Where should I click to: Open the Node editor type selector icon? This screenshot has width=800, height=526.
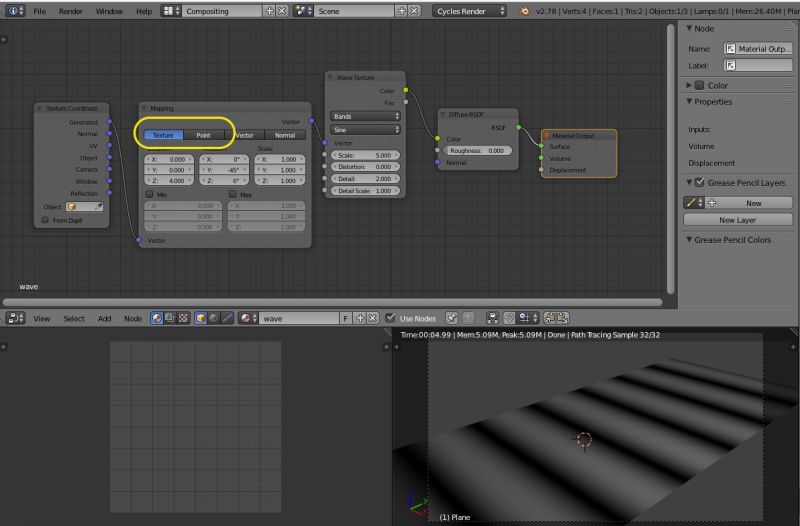tap(15, 318)
